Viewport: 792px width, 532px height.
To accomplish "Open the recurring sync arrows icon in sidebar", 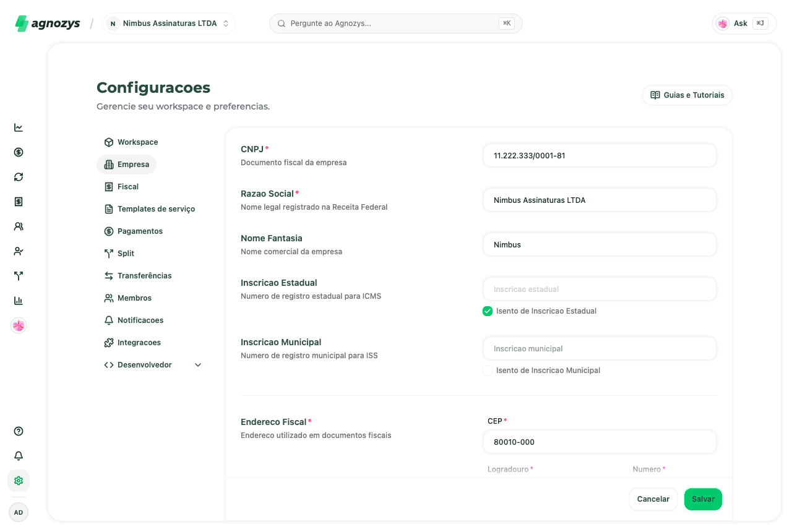I will click(19, 177).
